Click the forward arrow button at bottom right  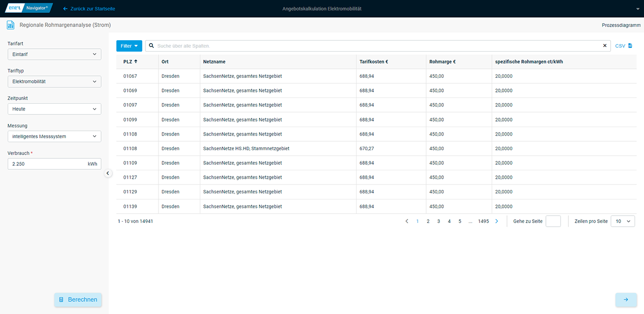coord(626,299)
